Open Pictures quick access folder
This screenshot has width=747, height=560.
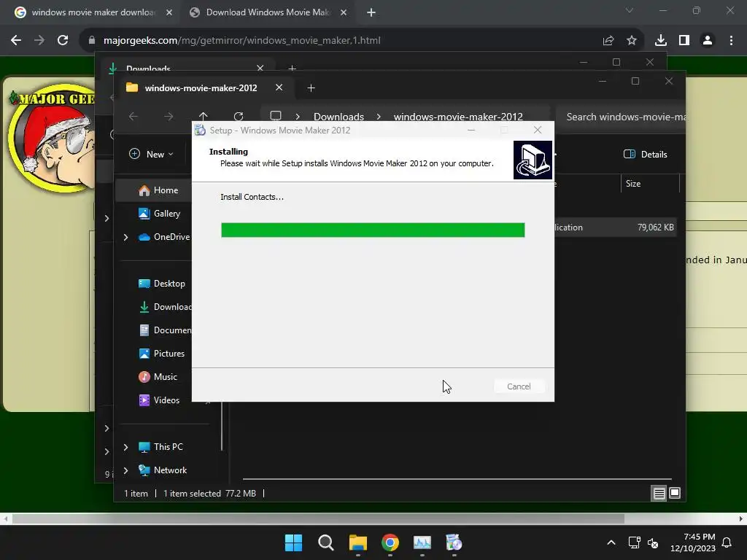click(x=161, y=354)
